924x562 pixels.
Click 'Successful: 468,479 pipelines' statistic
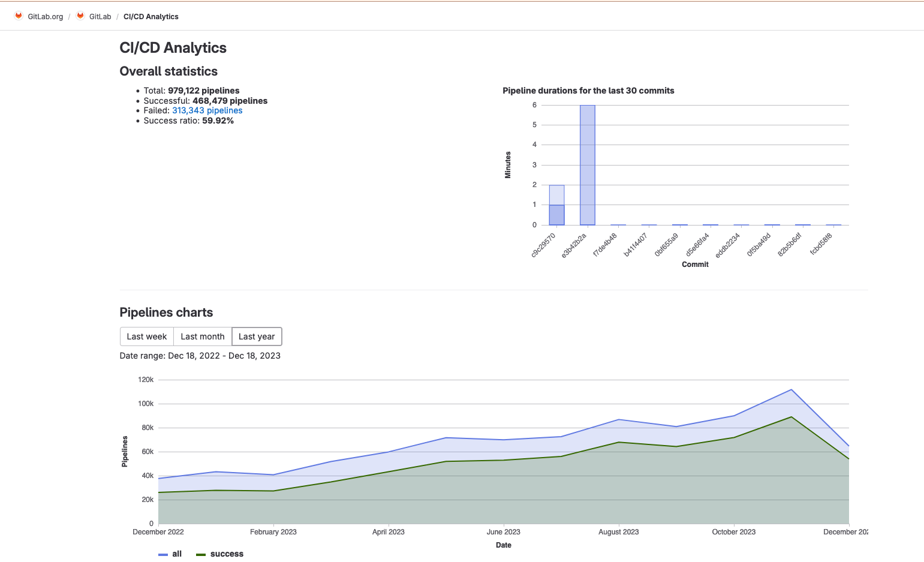[206, 101]
